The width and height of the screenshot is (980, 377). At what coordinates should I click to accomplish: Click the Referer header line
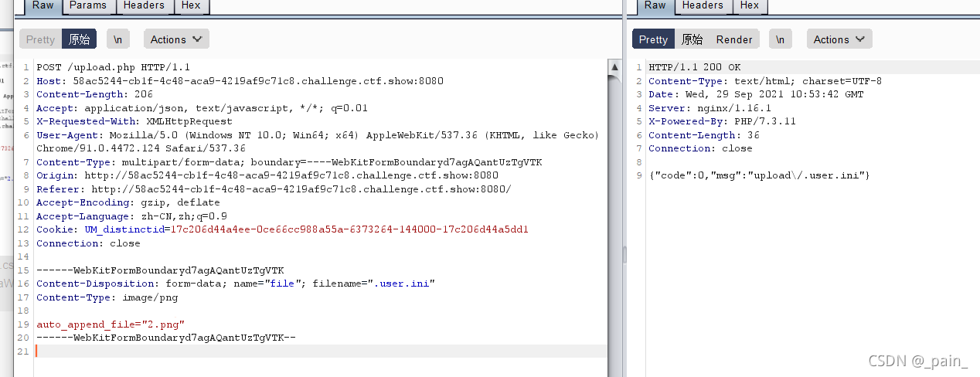click(x=274, y=189)
